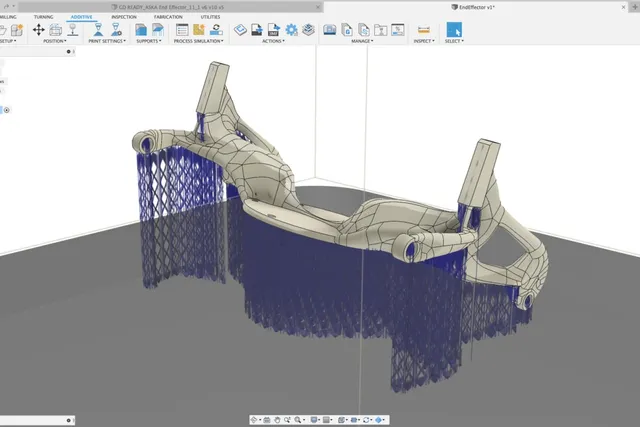Image resolution: width=640 pixels, height=427 pixels.
Task: Open the Print Setting selector nozzle icon
Action: pos(98,30)
